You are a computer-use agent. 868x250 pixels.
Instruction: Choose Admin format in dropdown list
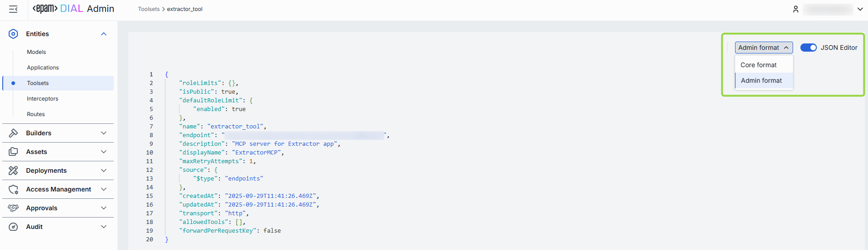tap(761, 80)
